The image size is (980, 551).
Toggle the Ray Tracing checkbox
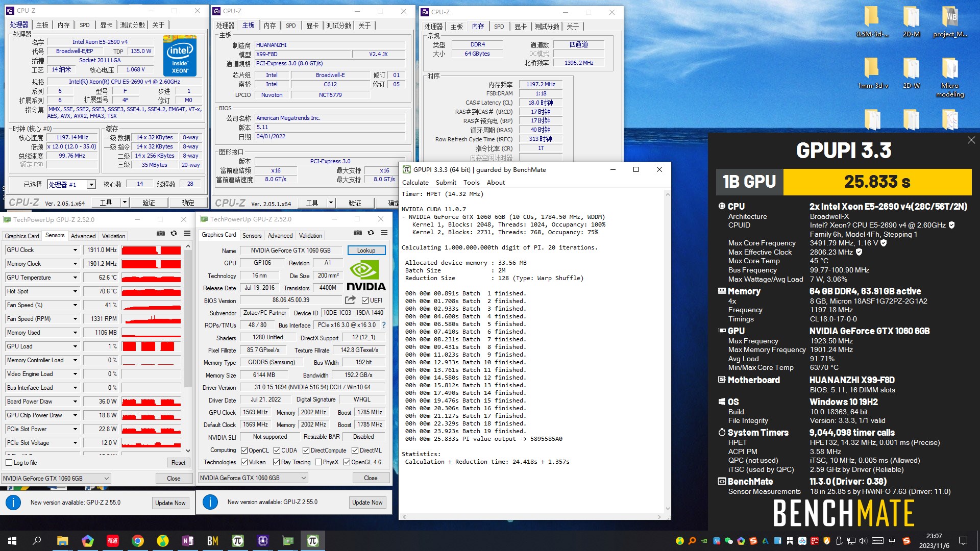coord(277,462)
